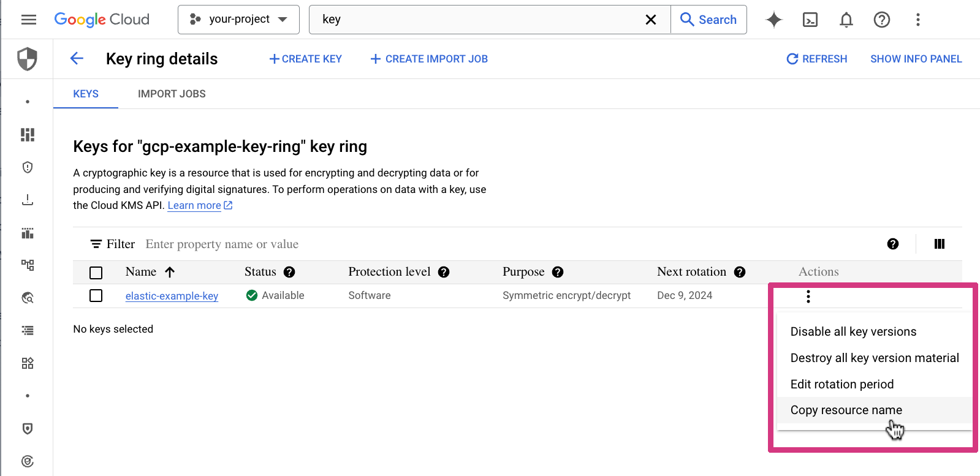Clear the search box text

point(651,20)
